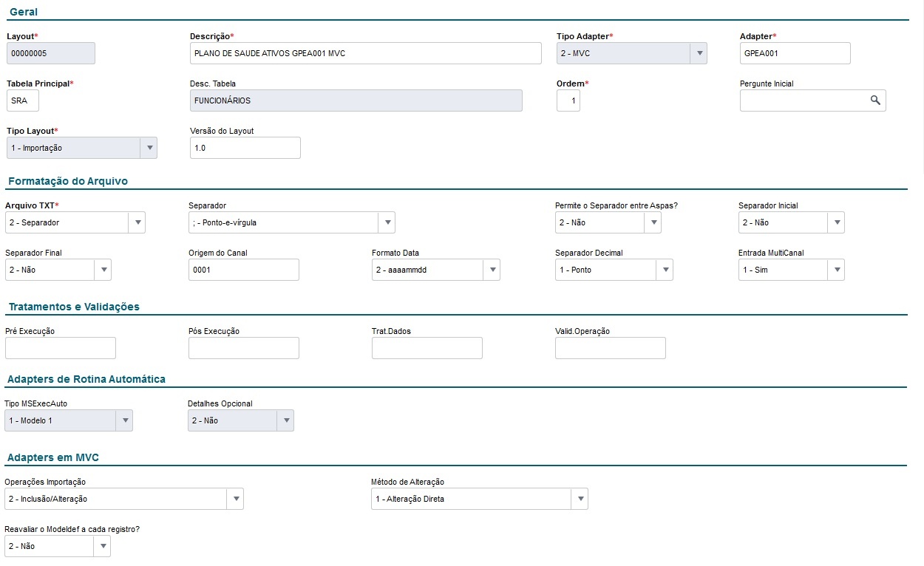Screen dimensions: 924x566
Task: Open the Formato Data dropdown
Action: [x=491, y=270]
